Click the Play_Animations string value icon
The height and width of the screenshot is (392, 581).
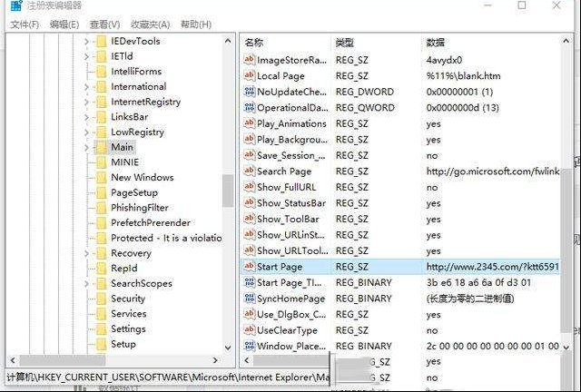click(250, 123)
